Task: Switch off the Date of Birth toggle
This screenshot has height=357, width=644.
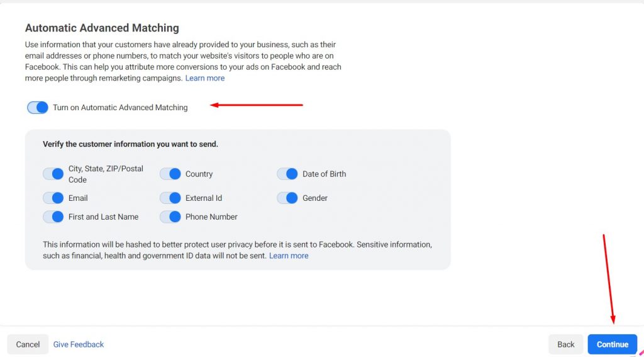Action: [x=287, y=174]
